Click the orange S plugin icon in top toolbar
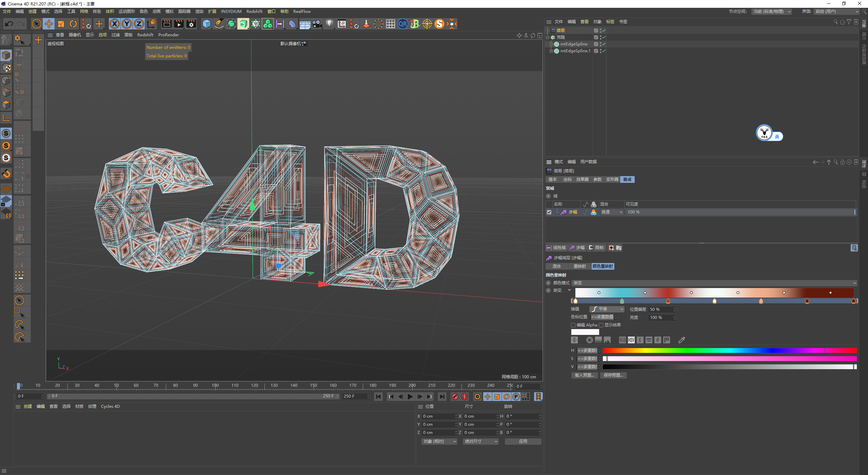 tap(439, 24)
